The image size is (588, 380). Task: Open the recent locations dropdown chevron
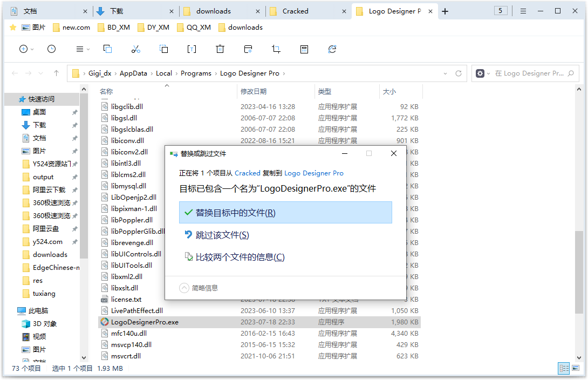click(x=41, y=73)
